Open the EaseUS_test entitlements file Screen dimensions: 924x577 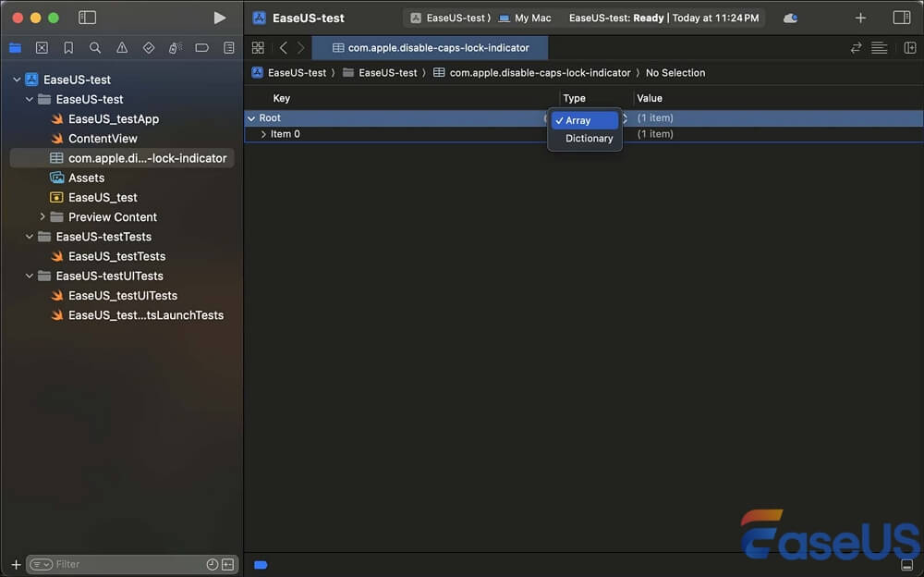click(x=103, y=198)
